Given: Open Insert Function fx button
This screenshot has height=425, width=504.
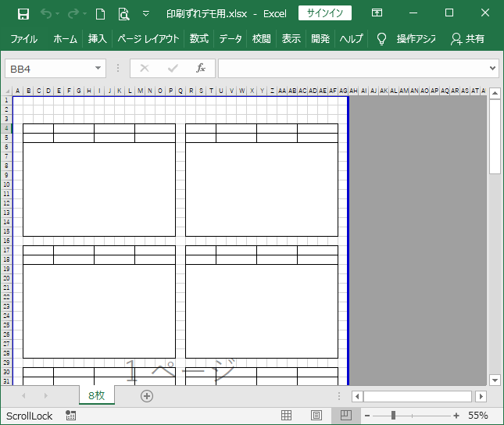Looking at the screenshot, I should 201,68.
